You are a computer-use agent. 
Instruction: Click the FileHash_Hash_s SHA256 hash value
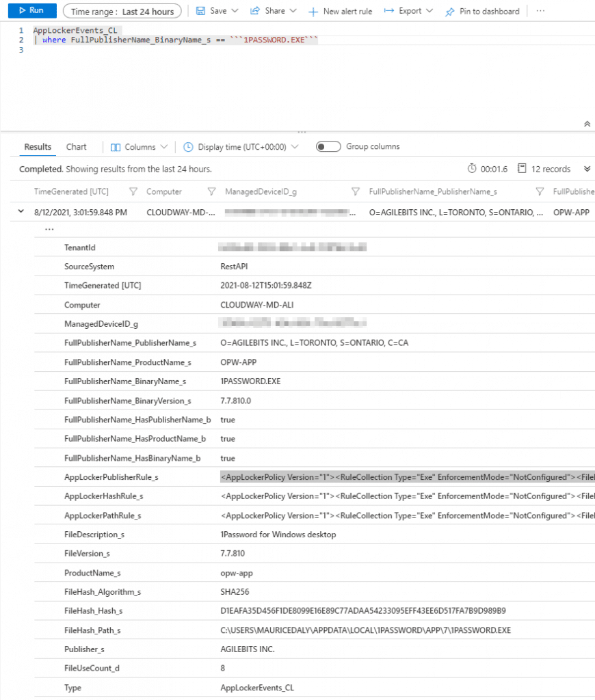(x=363, y=610)
